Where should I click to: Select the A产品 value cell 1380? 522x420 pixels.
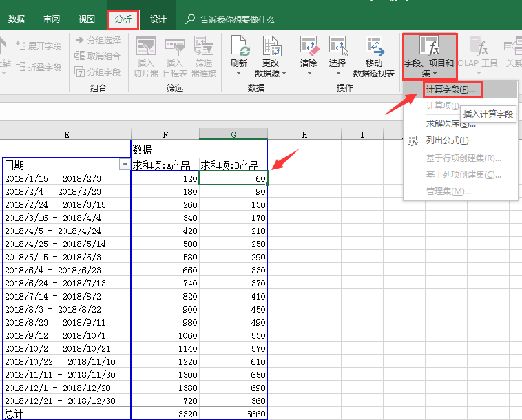coord(165,388)
